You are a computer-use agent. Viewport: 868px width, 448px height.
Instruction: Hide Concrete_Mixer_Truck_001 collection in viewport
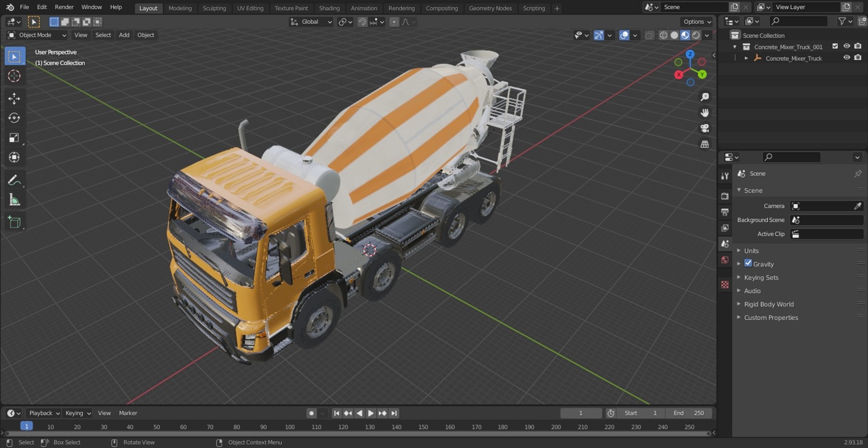[x=847, y=46]
